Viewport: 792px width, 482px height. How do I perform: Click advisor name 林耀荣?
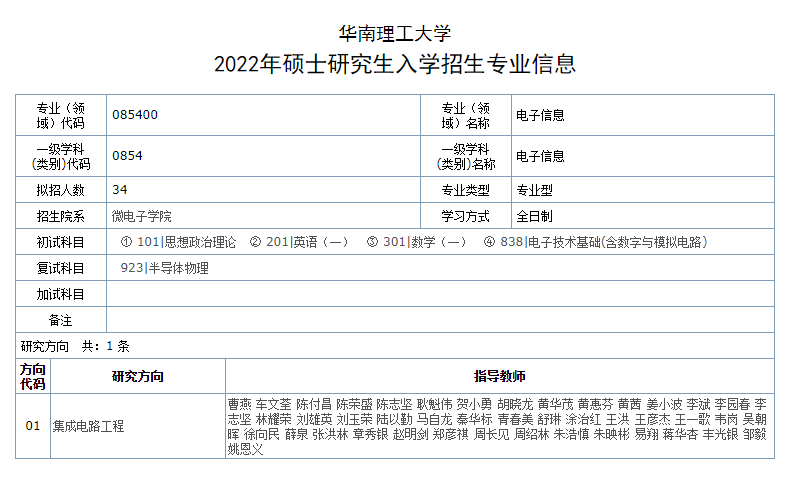pyautogui.click(x=274, y=419)
